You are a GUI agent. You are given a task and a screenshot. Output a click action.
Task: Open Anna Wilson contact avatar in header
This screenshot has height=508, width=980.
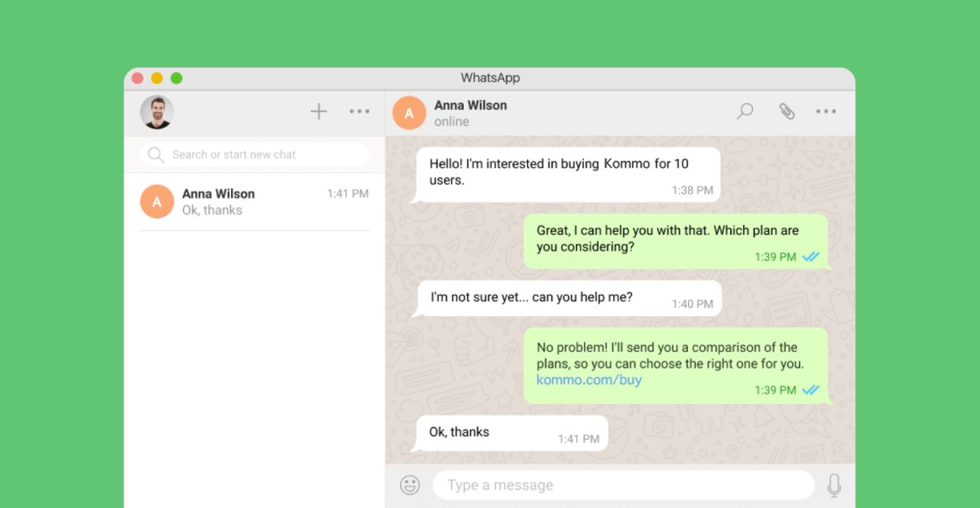(409, 113)
